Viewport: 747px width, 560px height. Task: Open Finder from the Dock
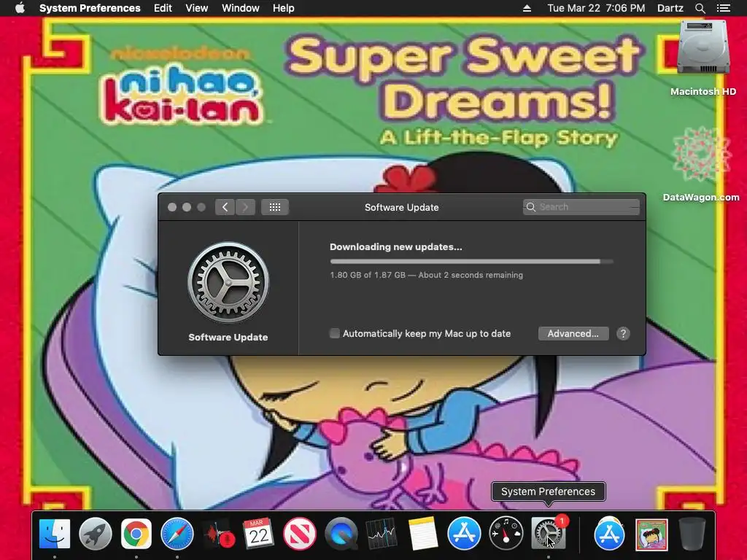coord(54,534)
